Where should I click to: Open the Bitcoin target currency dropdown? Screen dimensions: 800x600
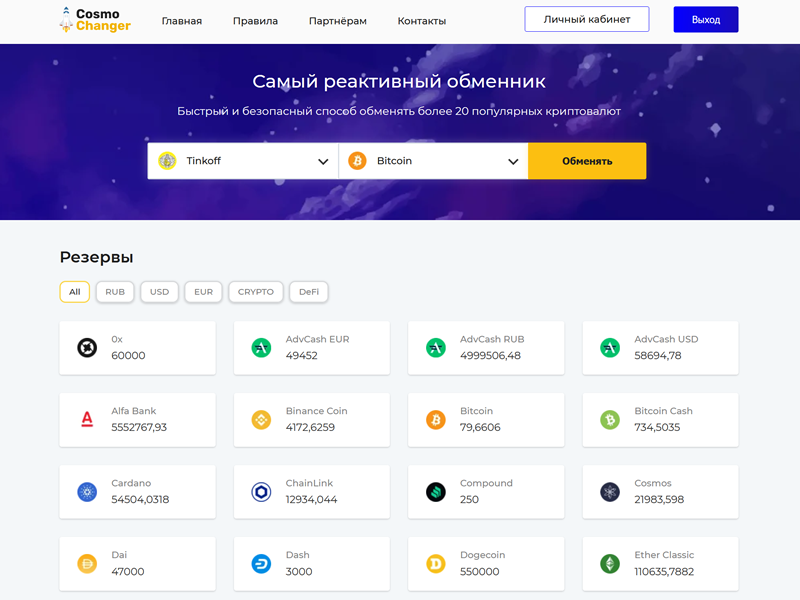pyautogui.click(x=433, y=161)
